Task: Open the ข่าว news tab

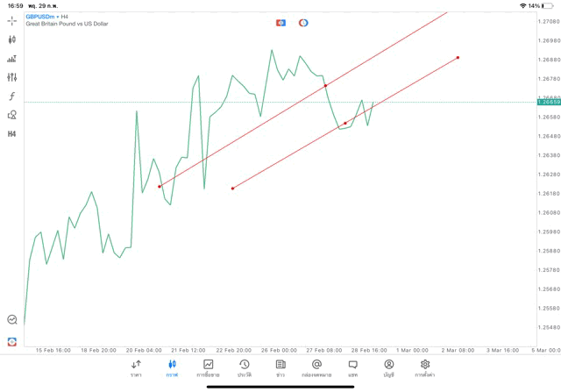Action: pyautogui.click(x=280, y=368)
